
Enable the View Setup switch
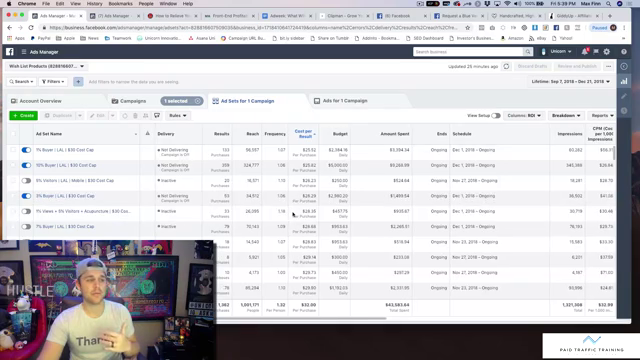coord(496,116)
